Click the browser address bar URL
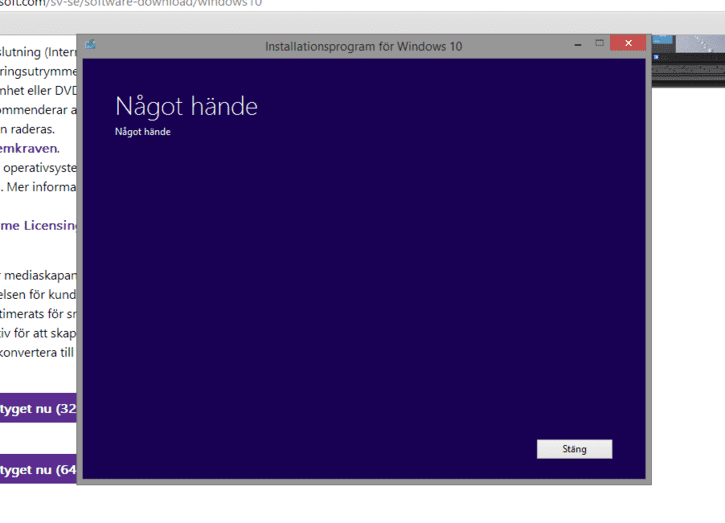The image size is (725, 523). [130, 4]
